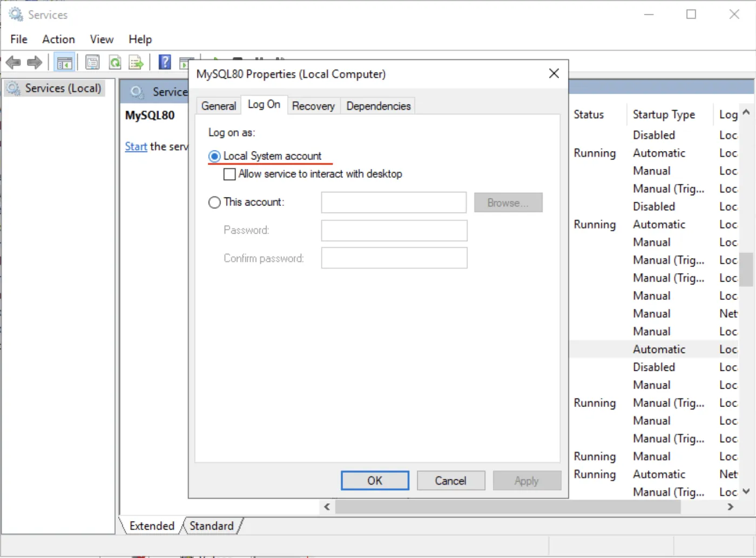
Task: Open the View menu
Action: coord(102,39)
